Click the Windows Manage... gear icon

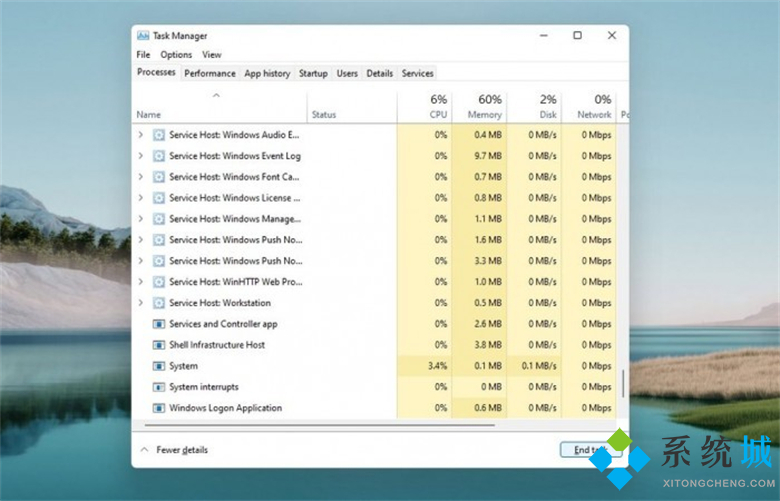tap(159, 219)
